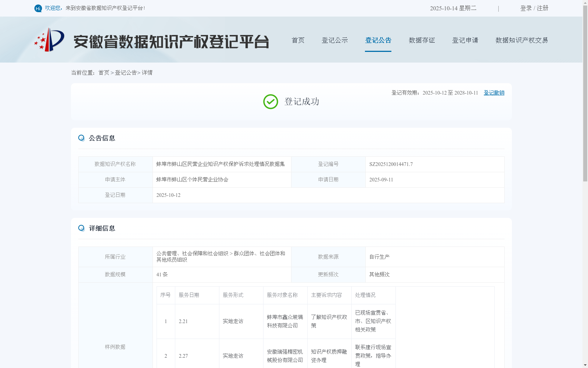Click row 2 处理情况 cell 联系建行现场宣贯政策

pyautogui.click(x=373, y=356)
